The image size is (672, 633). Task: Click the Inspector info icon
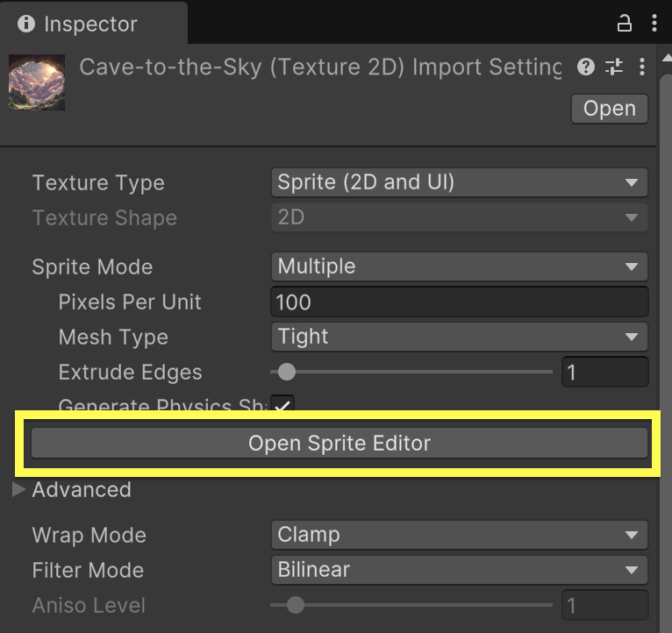coord(26,24)
